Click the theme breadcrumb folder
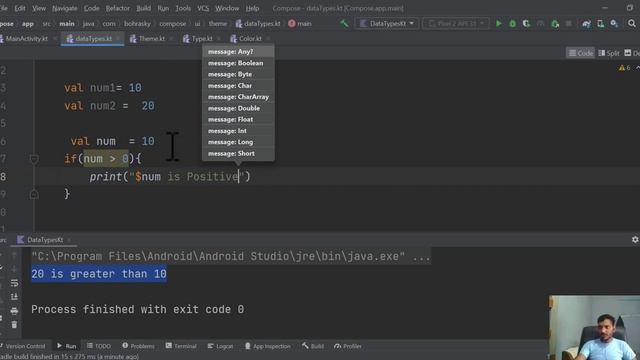 [218, 24]
